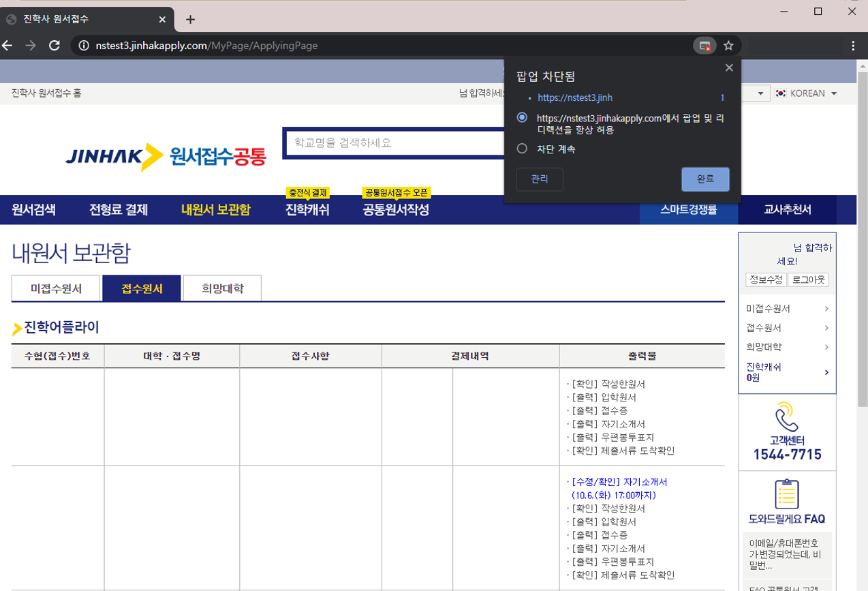868x591 pixels.
Task: Click the site info icon in address bar
Action: point(84,46)
